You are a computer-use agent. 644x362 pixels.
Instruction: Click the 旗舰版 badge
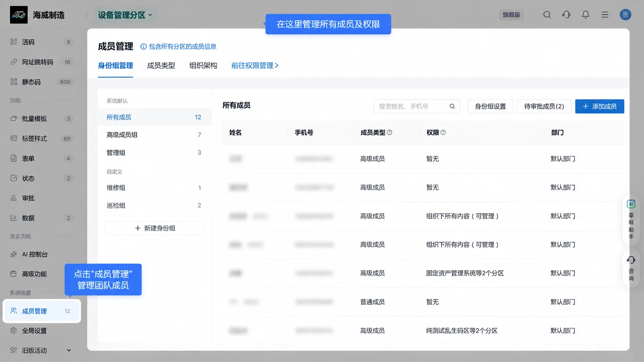(511, 15)
